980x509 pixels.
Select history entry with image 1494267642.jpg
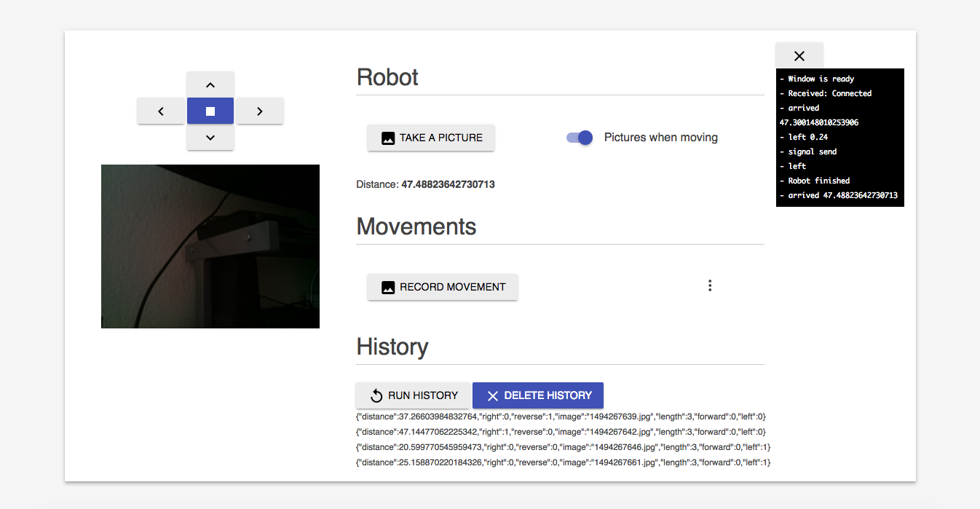pos(561,432)
